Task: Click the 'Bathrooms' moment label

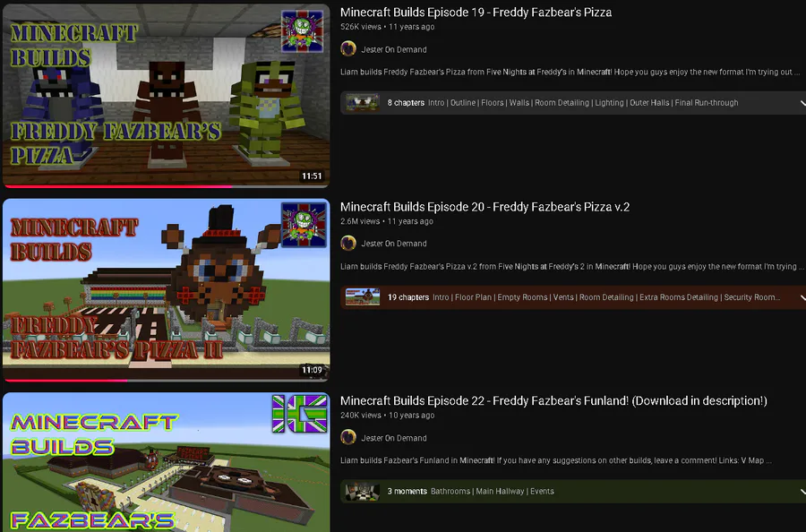Action: [450, 492]
